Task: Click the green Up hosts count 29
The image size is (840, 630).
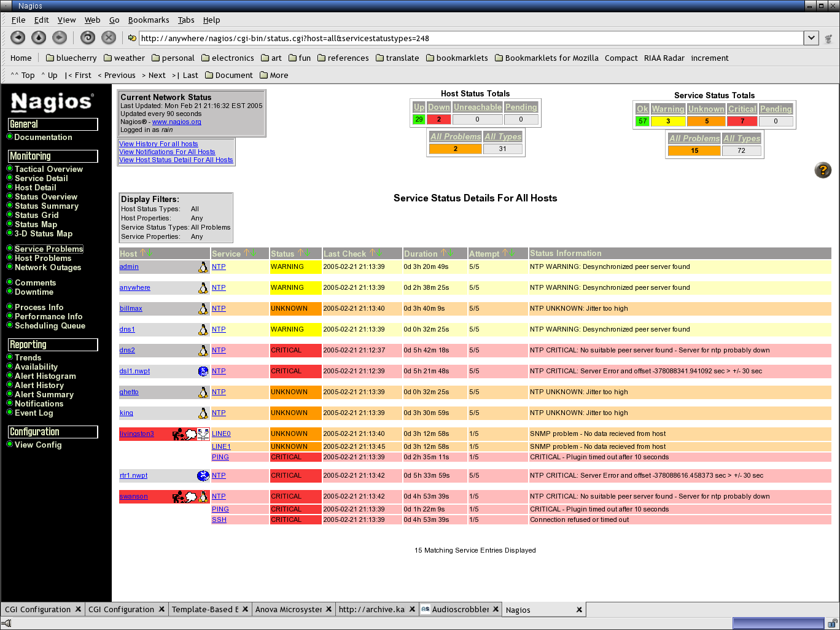Action: [x=419, y=119]
